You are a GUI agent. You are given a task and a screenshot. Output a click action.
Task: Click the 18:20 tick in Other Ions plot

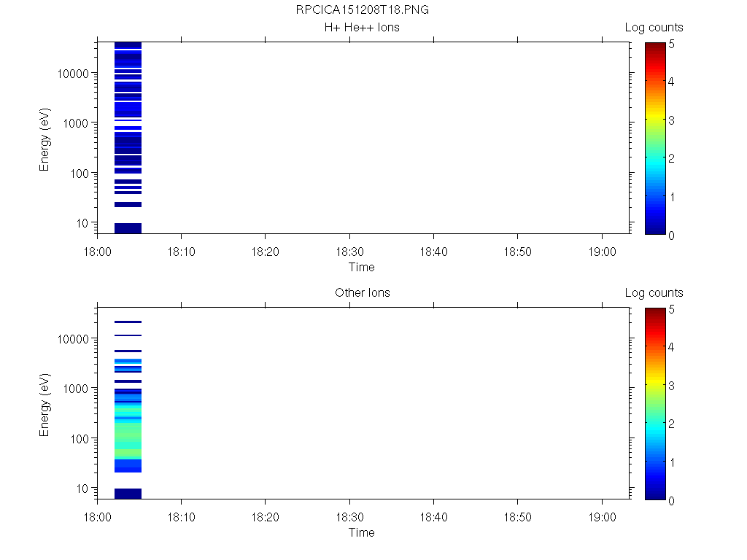266,517
